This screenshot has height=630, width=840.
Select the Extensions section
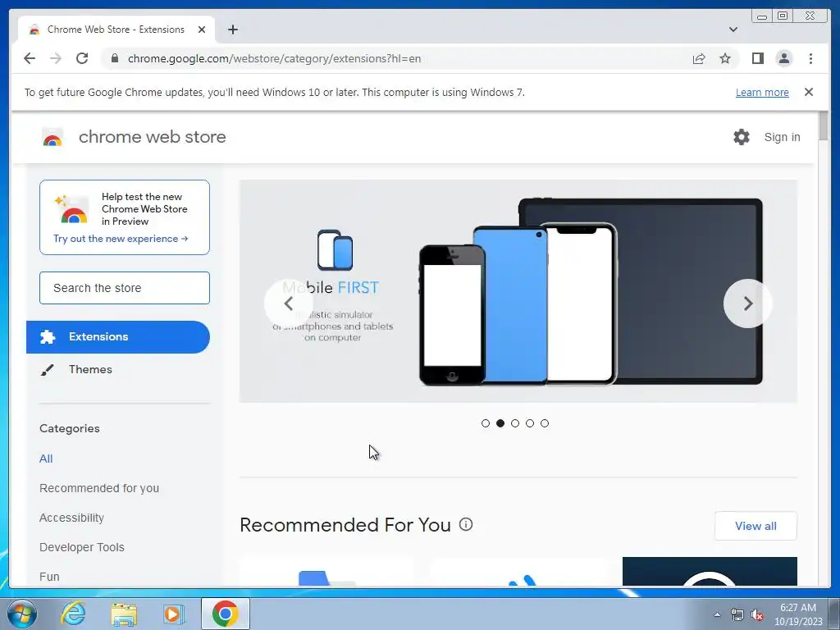[x=118, y=337]
